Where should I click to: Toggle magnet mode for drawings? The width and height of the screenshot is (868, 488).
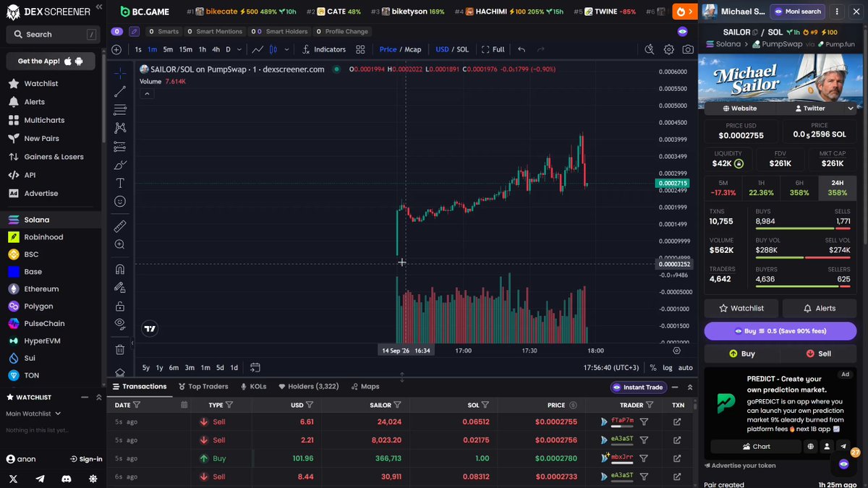tap(120, 269)
